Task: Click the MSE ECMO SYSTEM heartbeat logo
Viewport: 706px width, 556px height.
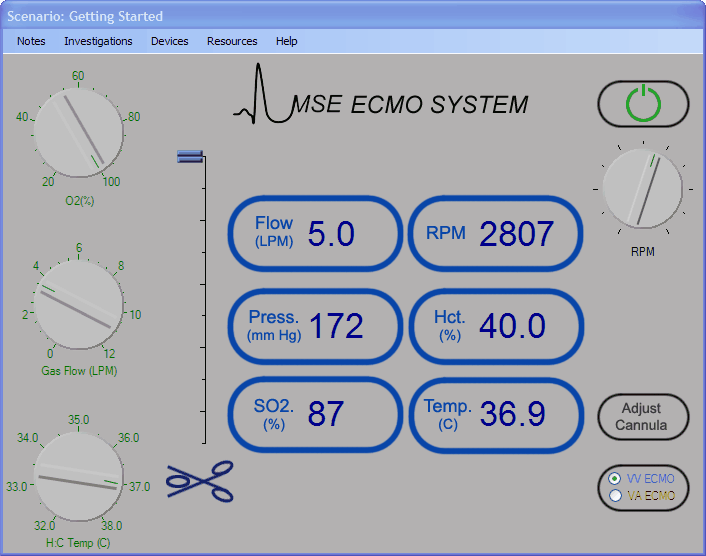Action: point(380,94)
